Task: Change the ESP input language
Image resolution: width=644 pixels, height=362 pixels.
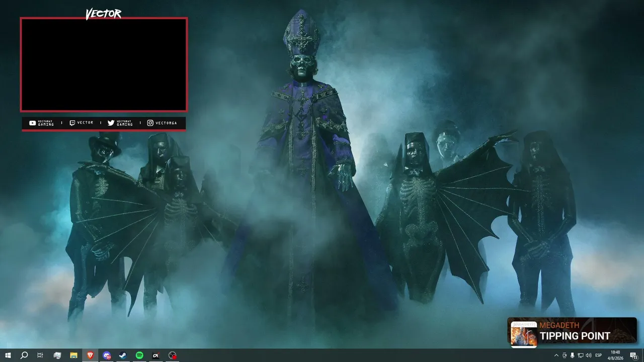Action: click(x=598, y=355)
